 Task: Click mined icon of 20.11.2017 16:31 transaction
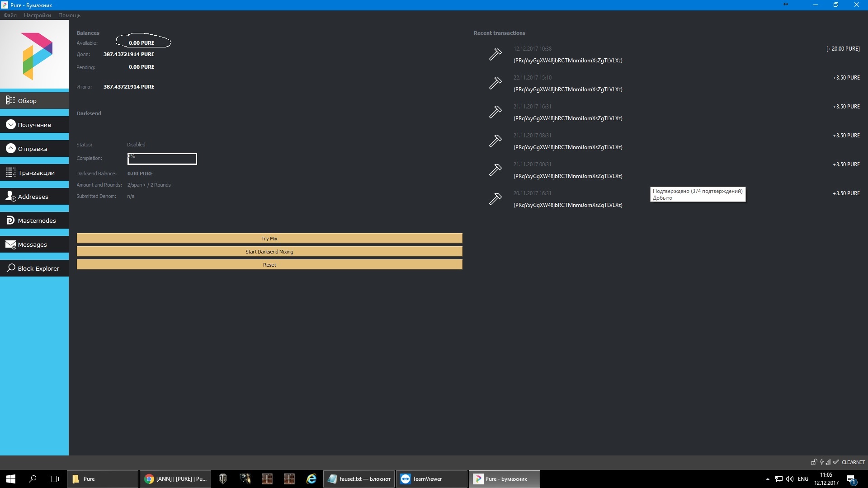click(x=495, y=199)
